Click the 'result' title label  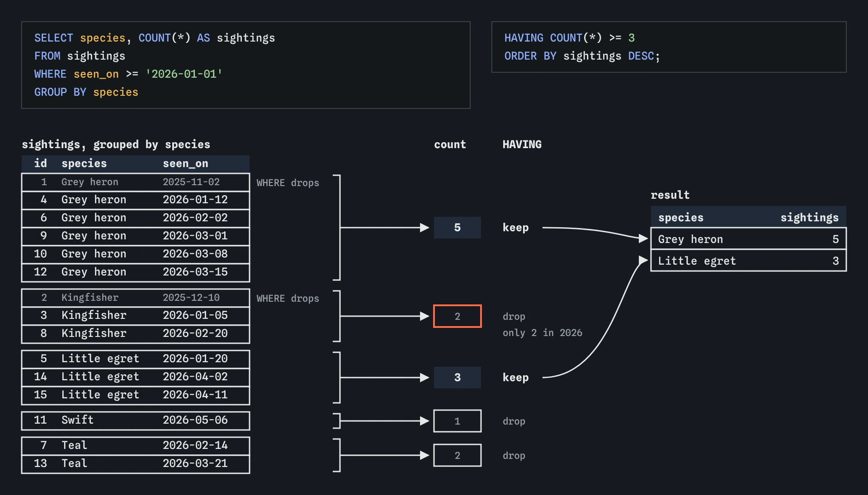point(670,195)
